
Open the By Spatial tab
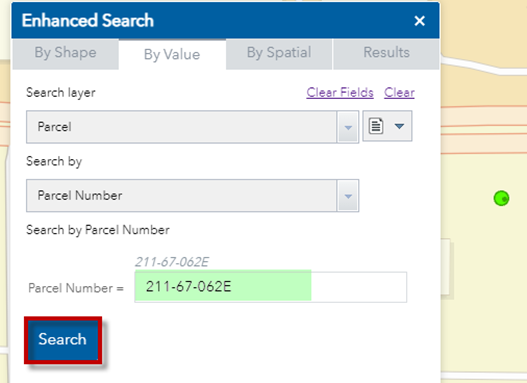[x=279, y=54]
